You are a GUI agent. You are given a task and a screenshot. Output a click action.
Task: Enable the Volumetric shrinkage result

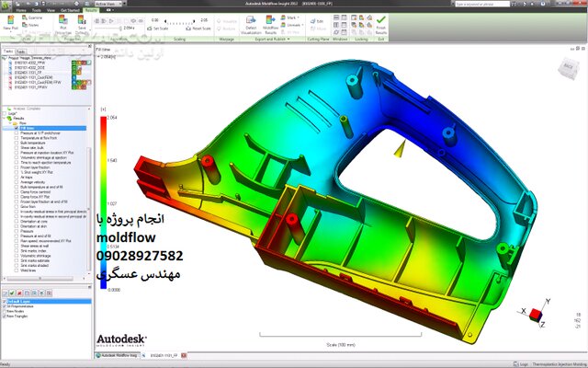coord(17,256)
